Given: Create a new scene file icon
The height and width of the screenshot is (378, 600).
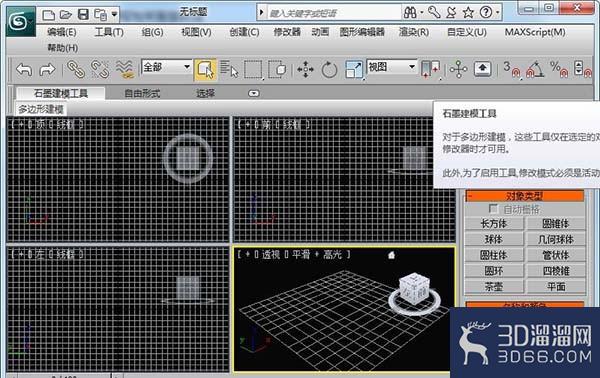Looking at the screenshot, I should coord(48,15).
